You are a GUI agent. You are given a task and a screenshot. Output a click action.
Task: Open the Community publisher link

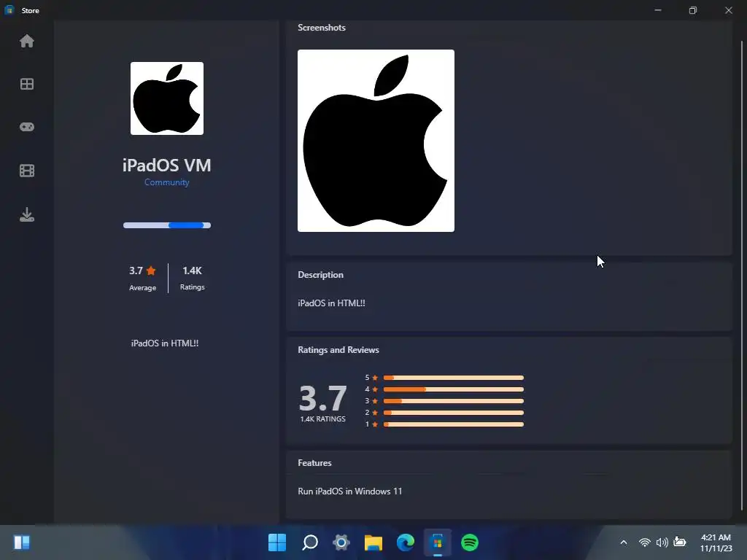click(x=167, y=182)
